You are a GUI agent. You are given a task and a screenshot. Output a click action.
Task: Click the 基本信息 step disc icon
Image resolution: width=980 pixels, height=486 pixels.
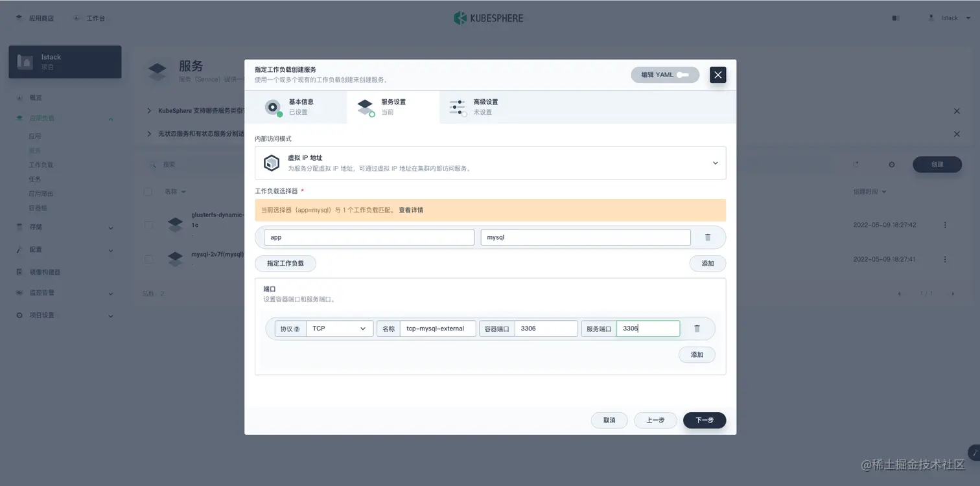(x=274, y=108)
